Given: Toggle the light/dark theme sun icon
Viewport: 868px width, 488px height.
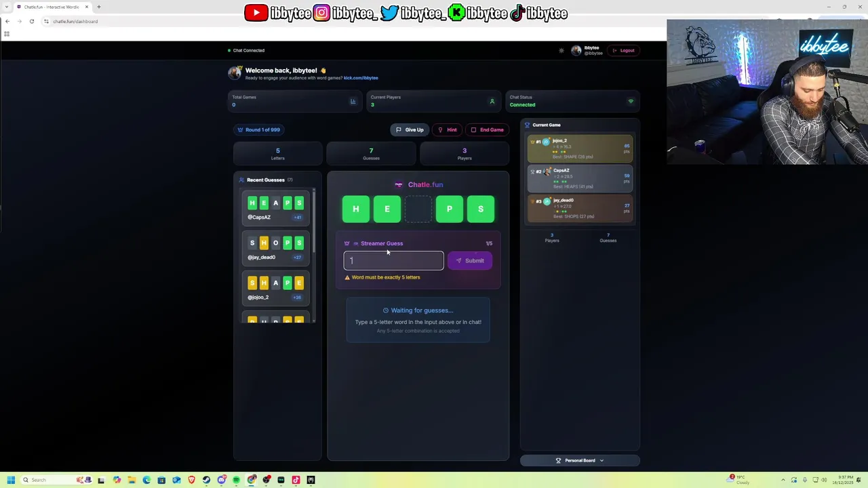Looking at the screenshot, I should click(561, 50).
